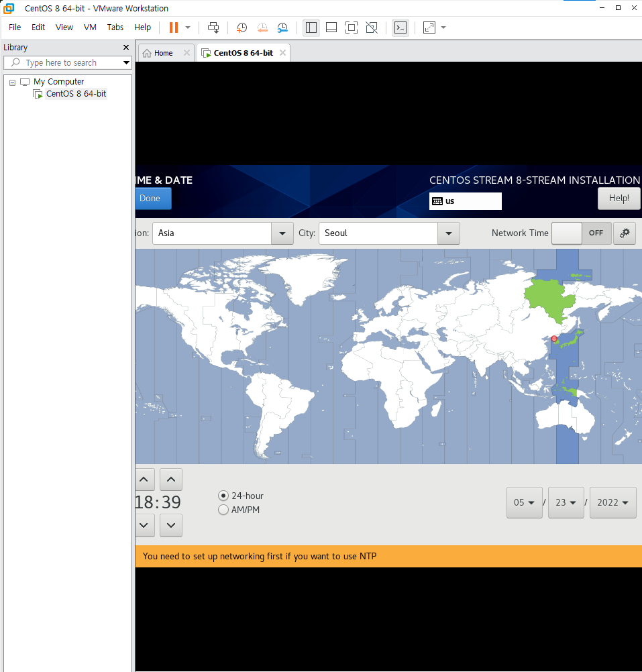Click the Seoul location marker on map
Screen dimensions: 642x672
(553, 339)
